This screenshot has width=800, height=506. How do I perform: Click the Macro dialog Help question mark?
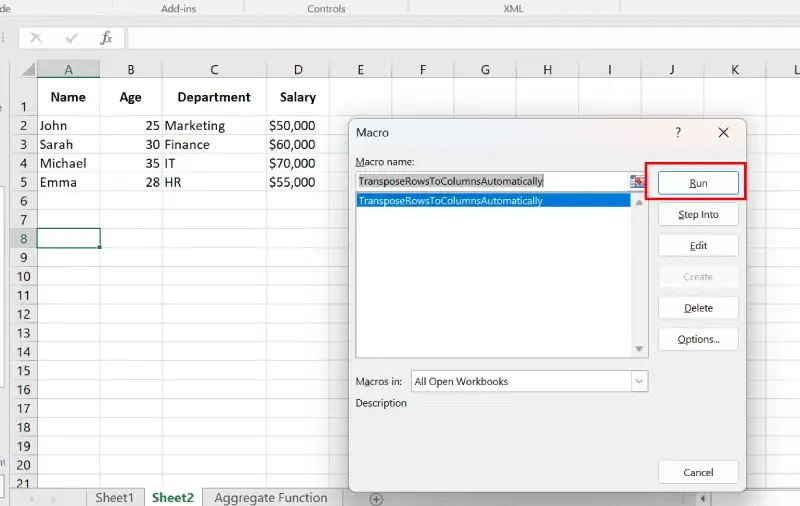[678, 133]
